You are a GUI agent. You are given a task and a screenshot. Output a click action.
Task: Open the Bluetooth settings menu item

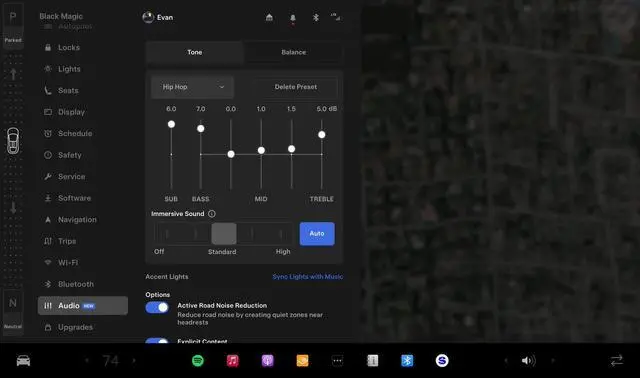click(x=76, y=284)
